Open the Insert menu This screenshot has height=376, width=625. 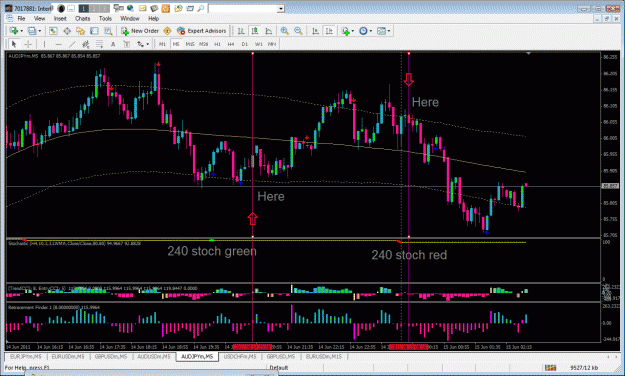[60, 18]
